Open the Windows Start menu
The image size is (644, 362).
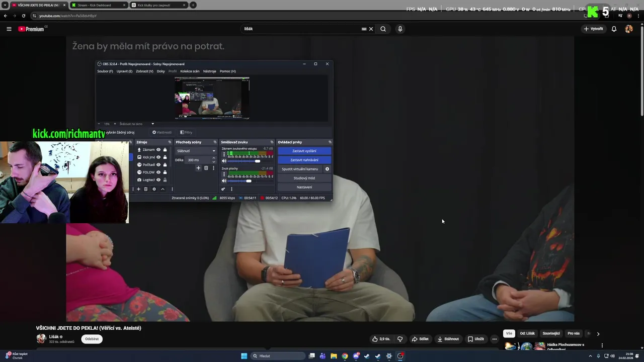tap(244, 356)
